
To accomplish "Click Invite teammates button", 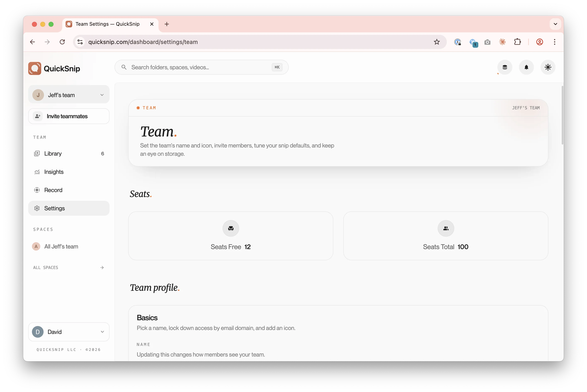I will (x=69, y=116).
